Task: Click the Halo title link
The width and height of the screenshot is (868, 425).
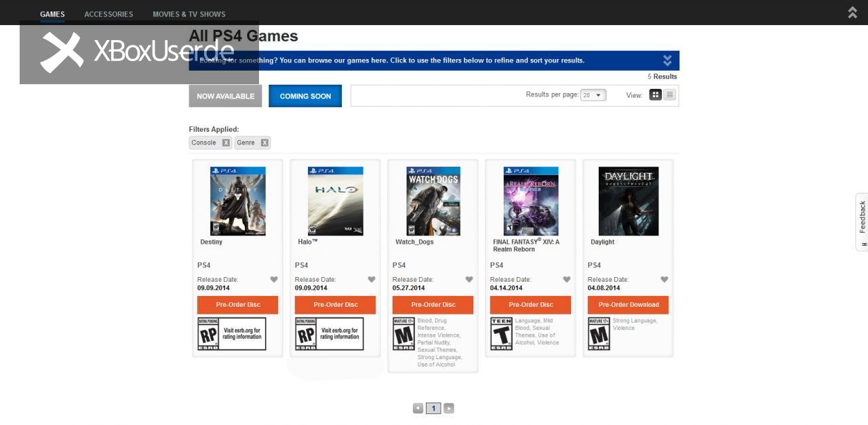Action: (308, 242)
